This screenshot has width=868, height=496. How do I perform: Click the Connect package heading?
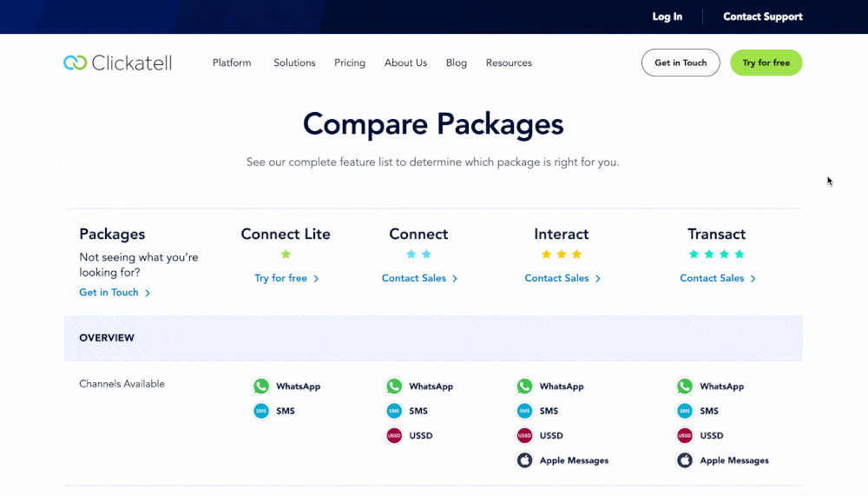(418, 234)
